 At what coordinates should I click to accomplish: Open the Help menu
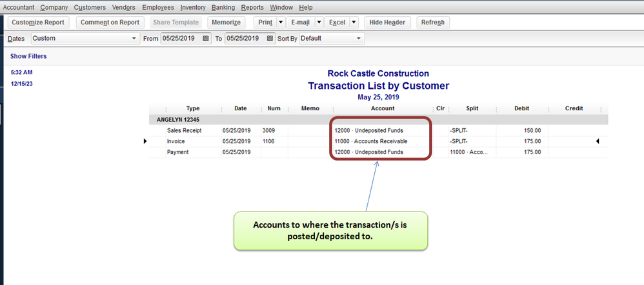click(x=306, y=7)
